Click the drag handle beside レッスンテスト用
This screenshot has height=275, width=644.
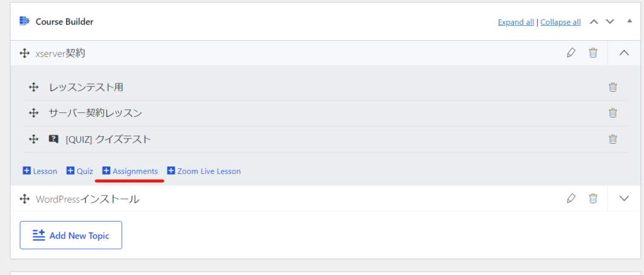point(34,87)
